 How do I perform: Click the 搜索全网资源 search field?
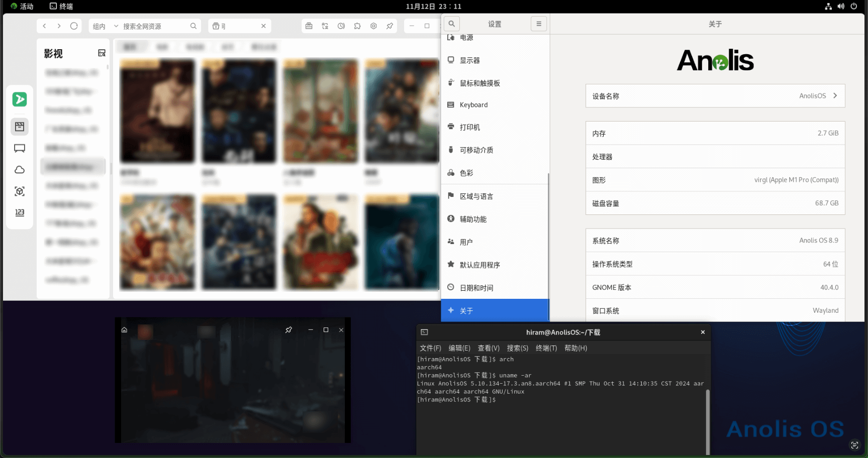click(x=155, y=26)
